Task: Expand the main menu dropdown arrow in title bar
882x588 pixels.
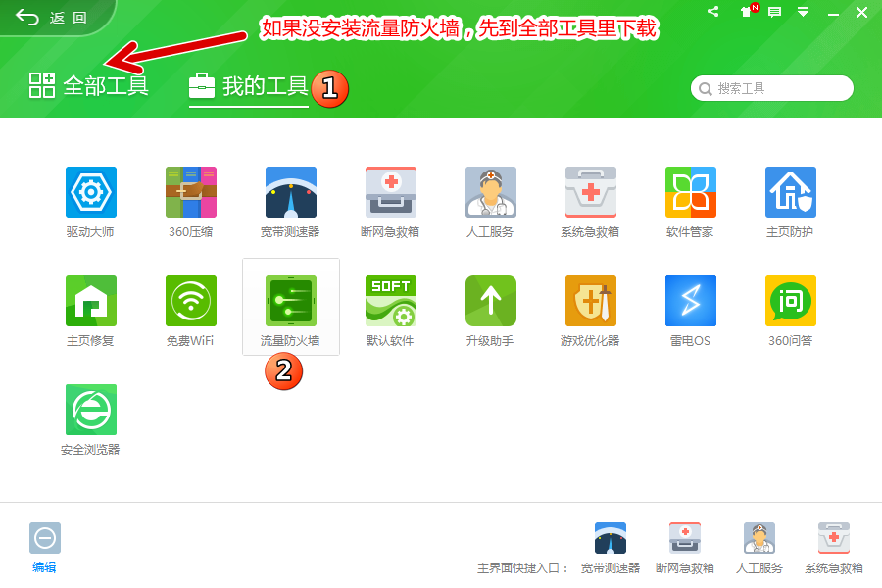Action: (x=804, y=12)
